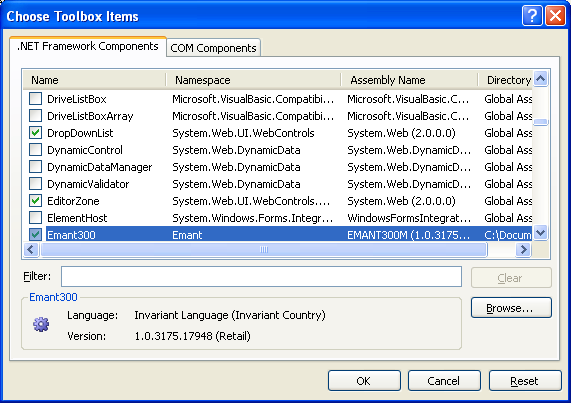
Task: Check the DynamicControl checkbox
Action: 35,150
